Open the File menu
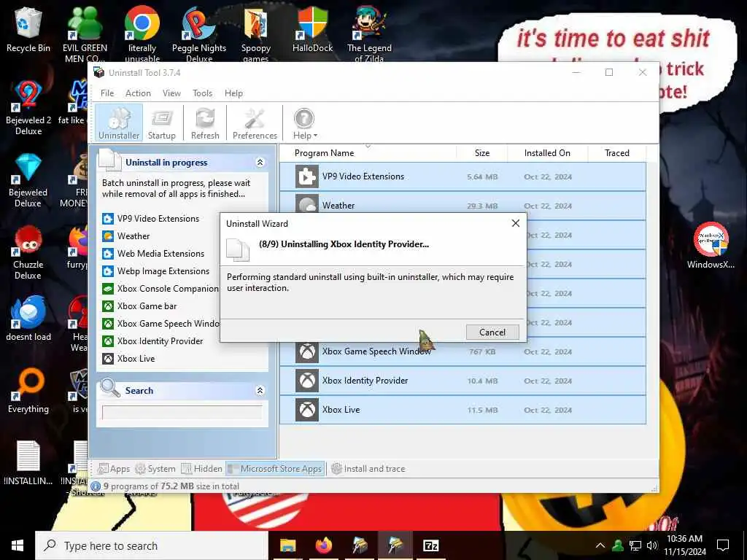Viewport: 747px width, 560px height. coord(107,93)
